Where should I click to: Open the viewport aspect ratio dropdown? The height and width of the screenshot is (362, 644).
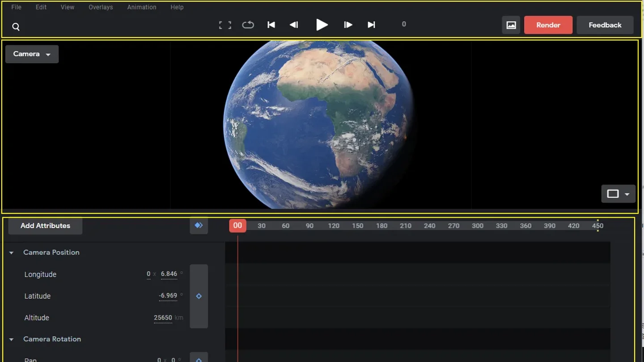click(619, 194)
